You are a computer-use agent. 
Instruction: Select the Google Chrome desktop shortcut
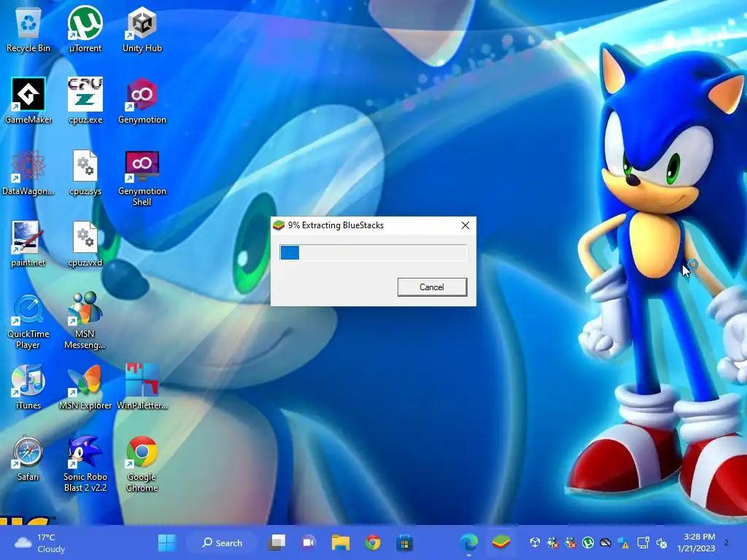click(x=142, y=464)
